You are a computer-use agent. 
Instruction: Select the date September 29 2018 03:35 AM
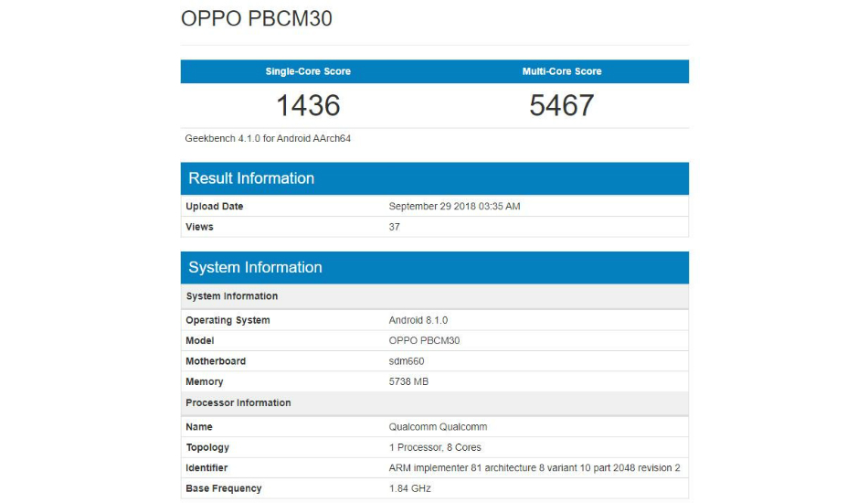pyautogui.click(x=454, y=206)
